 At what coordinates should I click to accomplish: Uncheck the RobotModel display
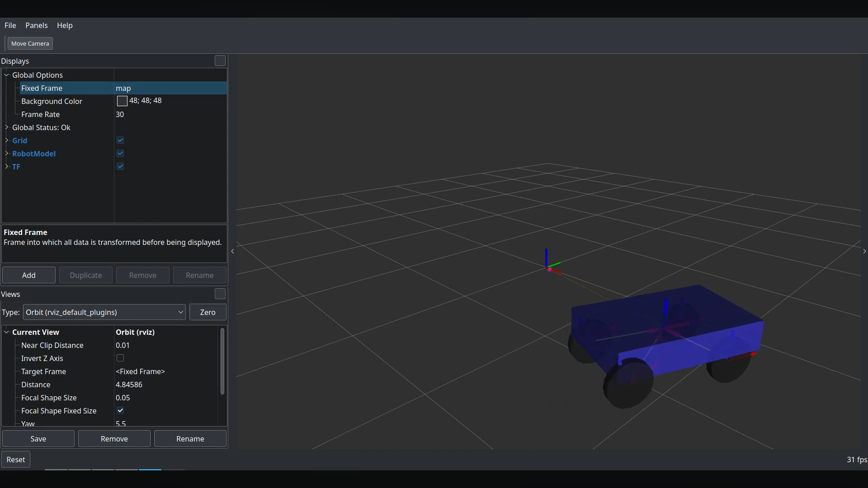(x=120, y=154)
